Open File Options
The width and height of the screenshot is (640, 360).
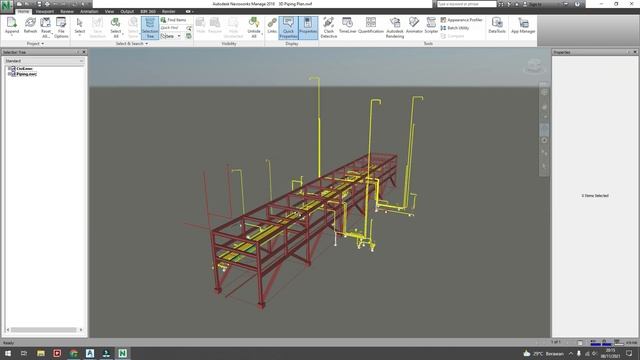pyautogui.click(x=61, y=27)
